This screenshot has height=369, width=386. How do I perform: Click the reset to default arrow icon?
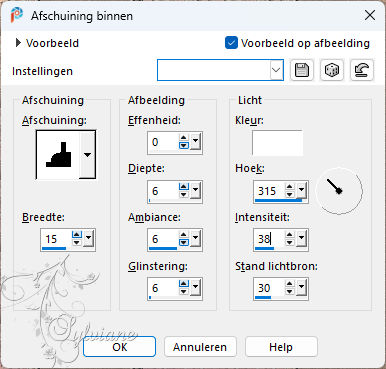point(362,70)
